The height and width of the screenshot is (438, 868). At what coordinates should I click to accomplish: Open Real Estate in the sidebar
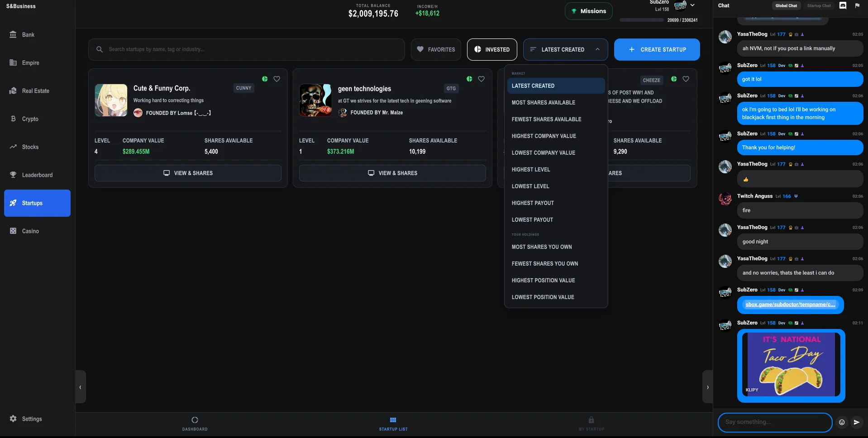click(x=37, y=91)
